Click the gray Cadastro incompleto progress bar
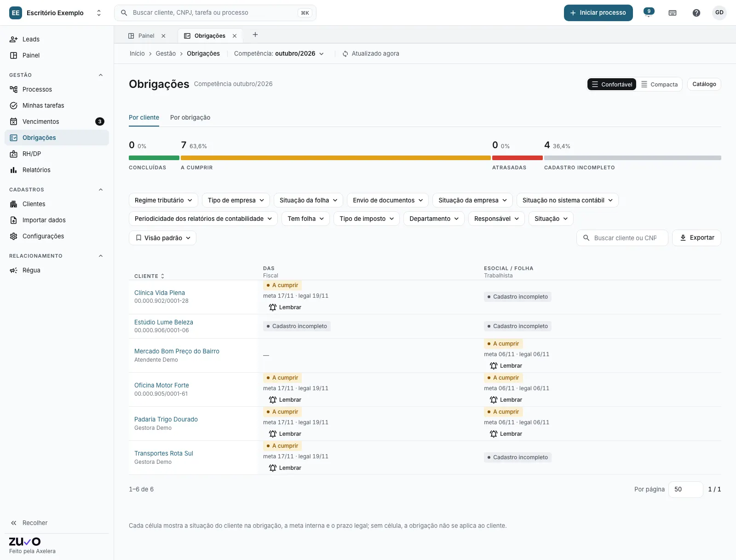This screenshot has height=560, width=736. pos(632,158)
